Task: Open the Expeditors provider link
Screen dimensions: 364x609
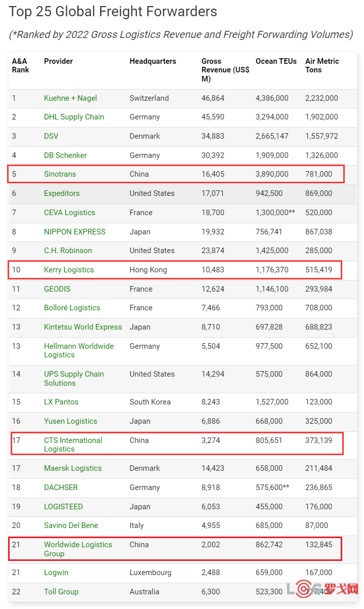Action: [x=62, y=193]
